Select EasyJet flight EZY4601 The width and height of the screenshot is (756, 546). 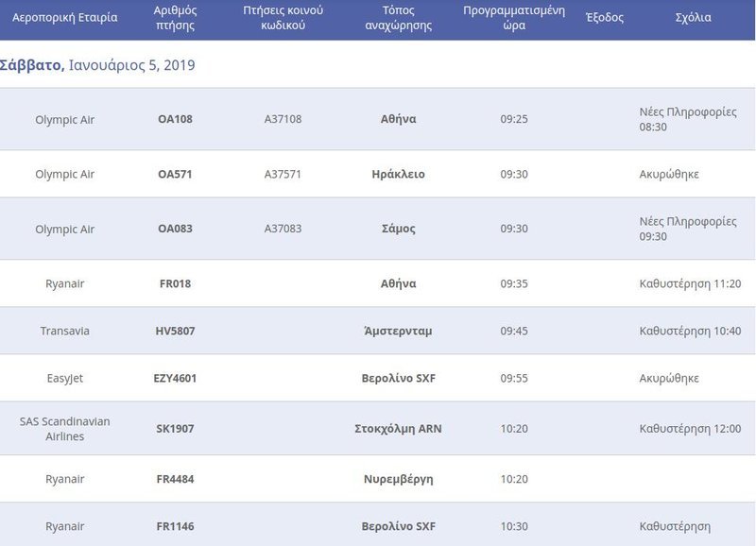pyautogui.click(x=174, y=379)
